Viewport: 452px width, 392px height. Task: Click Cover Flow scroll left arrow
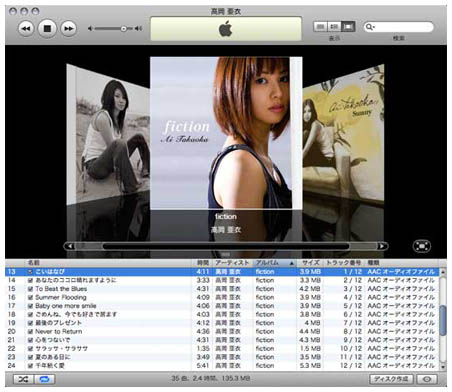click(70, 246)
